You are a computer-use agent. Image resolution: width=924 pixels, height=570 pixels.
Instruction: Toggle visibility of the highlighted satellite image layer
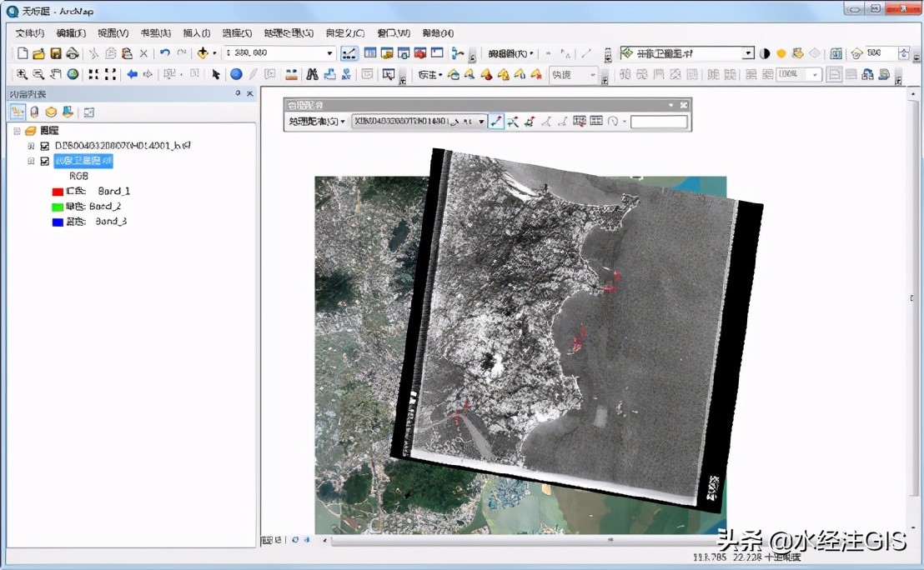point(45,162)
